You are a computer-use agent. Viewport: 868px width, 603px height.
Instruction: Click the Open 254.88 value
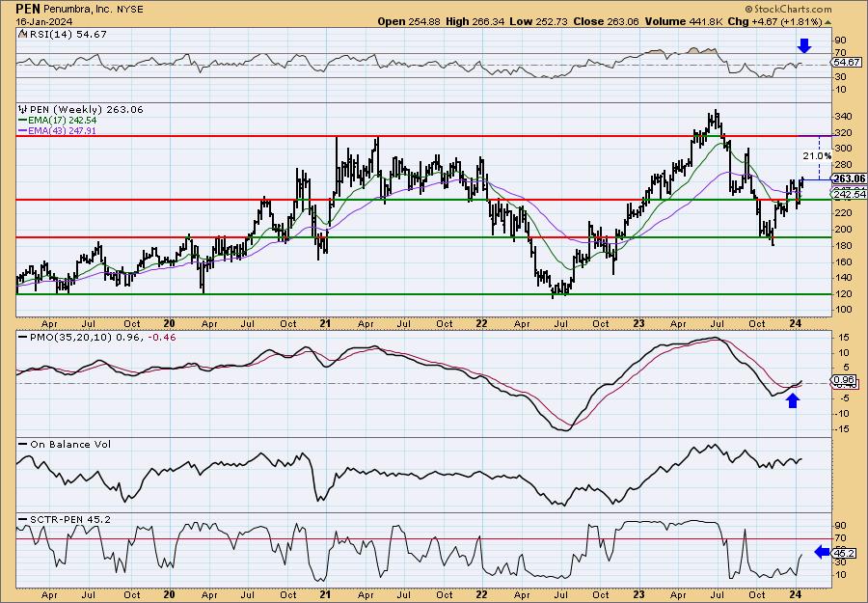pos(409,21)
